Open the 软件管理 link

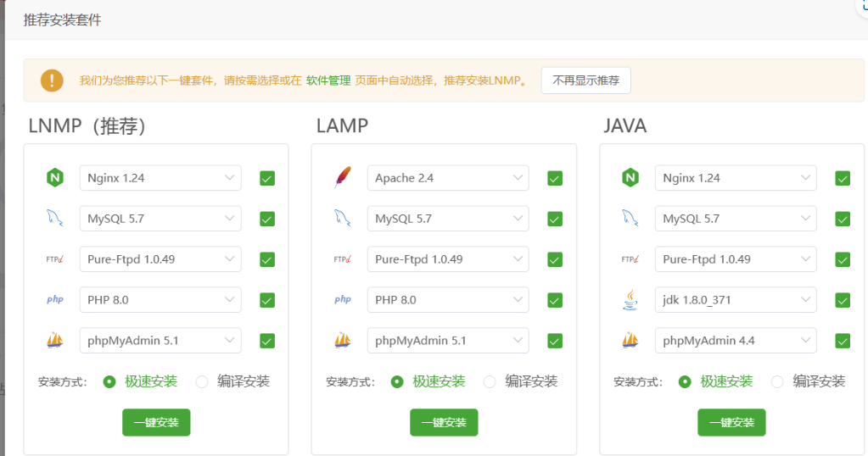tap(328, 81)
